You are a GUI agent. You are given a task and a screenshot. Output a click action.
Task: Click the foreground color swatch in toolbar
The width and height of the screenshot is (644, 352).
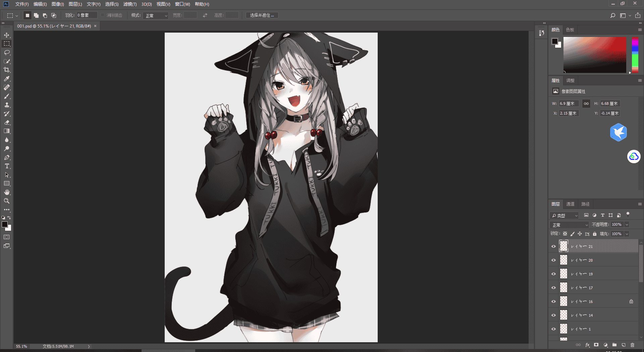(4, 224)
